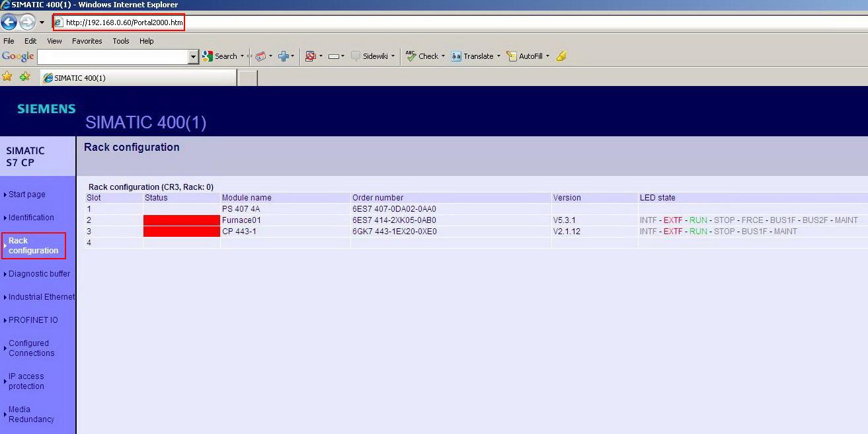This screenshot has width=868, height=434.
Task: Open the File menu
Action: point(9,41)
